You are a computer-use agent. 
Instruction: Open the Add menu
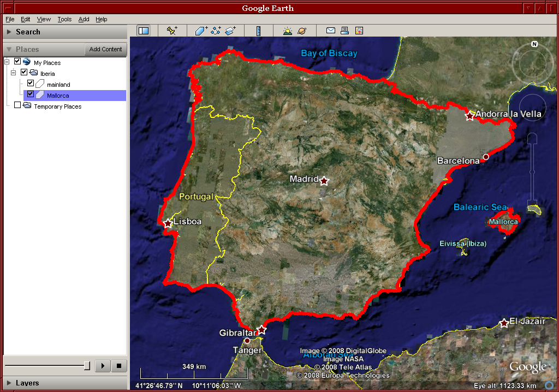click(x=84, y=19)
